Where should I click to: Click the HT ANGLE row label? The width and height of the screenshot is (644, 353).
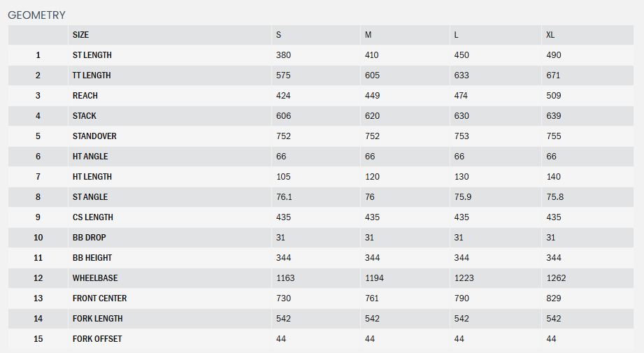pyautogui.click(x=90, y=157)
